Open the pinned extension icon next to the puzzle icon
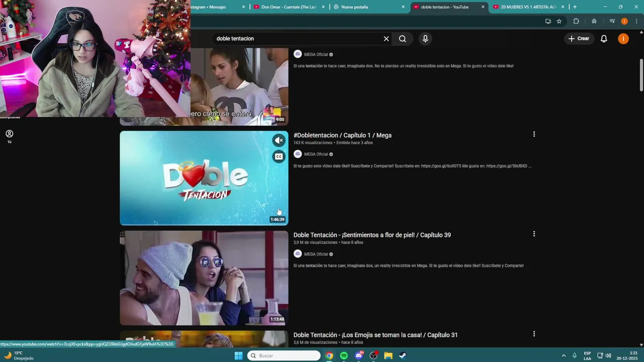This screenshot has width=644, height=362. coord(594,21)
